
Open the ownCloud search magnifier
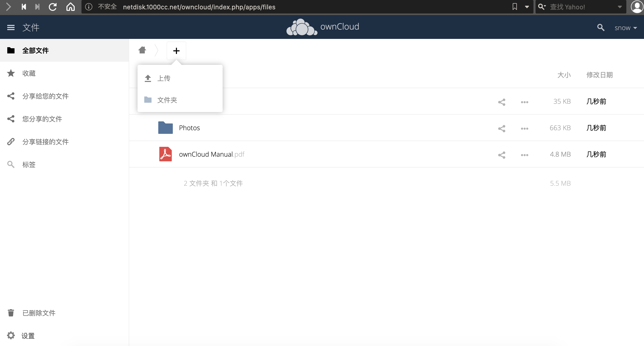pyautogui.click(x=601, y=27)
